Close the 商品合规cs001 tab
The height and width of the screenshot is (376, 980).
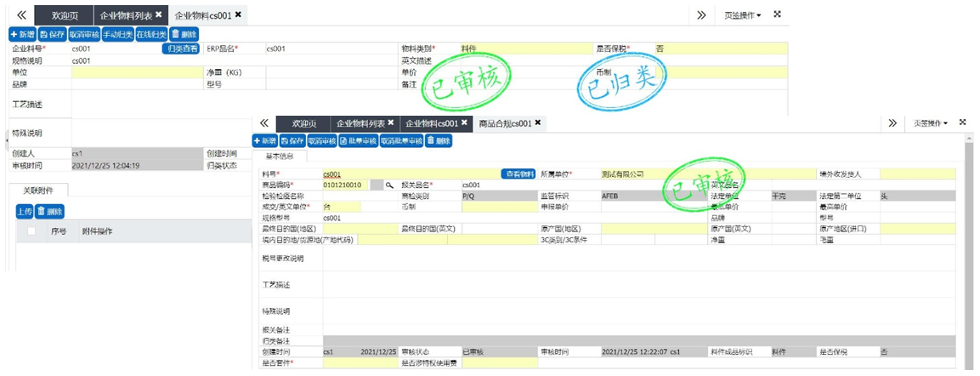click(537, 123)
